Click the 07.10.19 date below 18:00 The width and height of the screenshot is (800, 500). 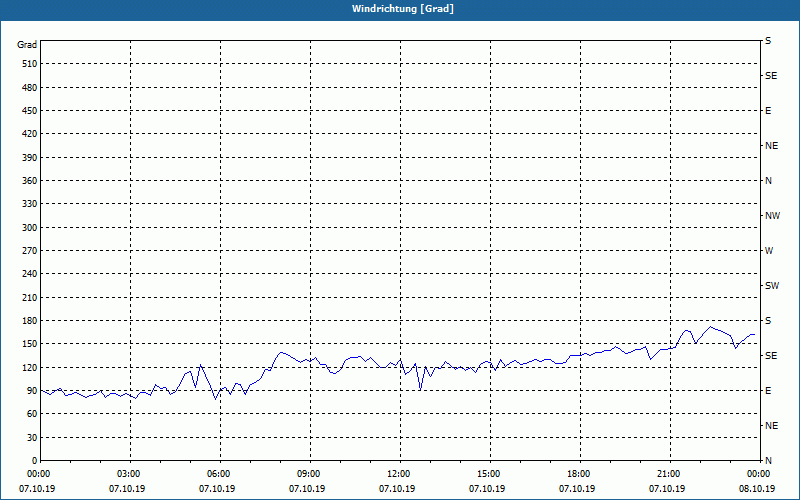(577, 489)
